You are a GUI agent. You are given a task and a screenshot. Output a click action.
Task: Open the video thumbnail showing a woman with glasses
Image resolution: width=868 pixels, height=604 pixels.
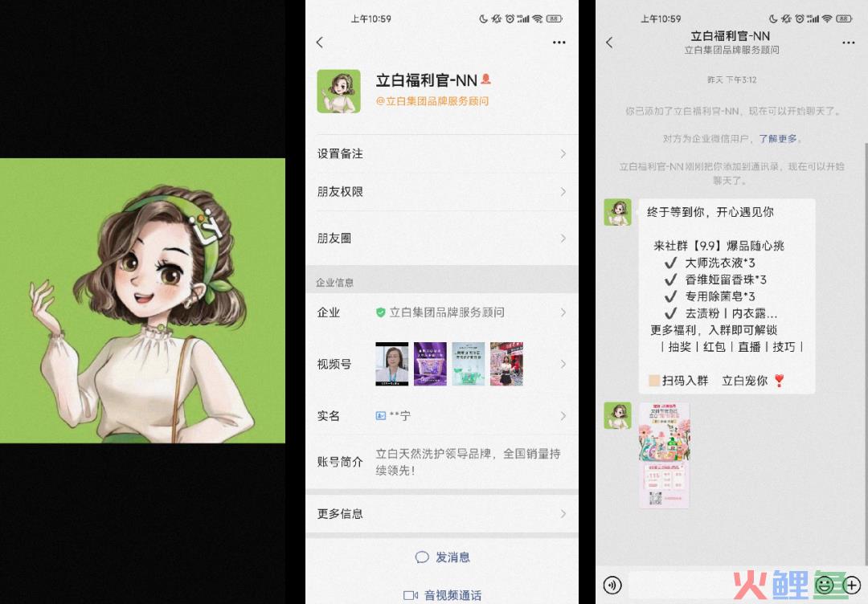click(392, 364)
